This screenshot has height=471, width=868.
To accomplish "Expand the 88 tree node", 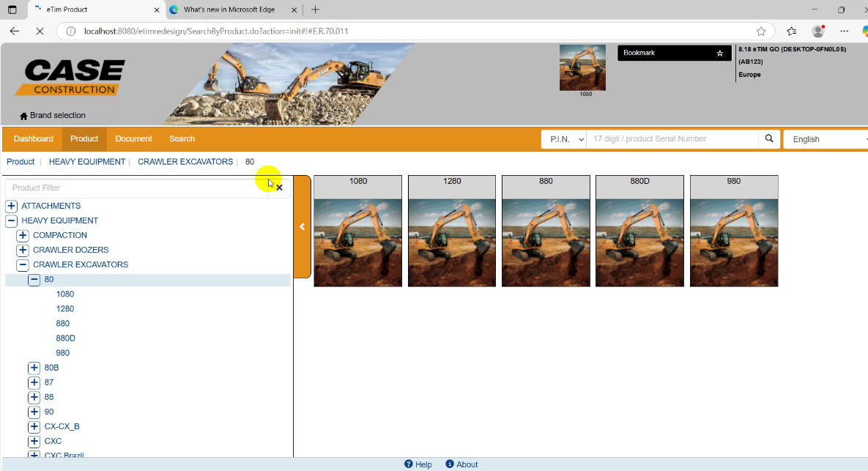I will pos(34,397).
